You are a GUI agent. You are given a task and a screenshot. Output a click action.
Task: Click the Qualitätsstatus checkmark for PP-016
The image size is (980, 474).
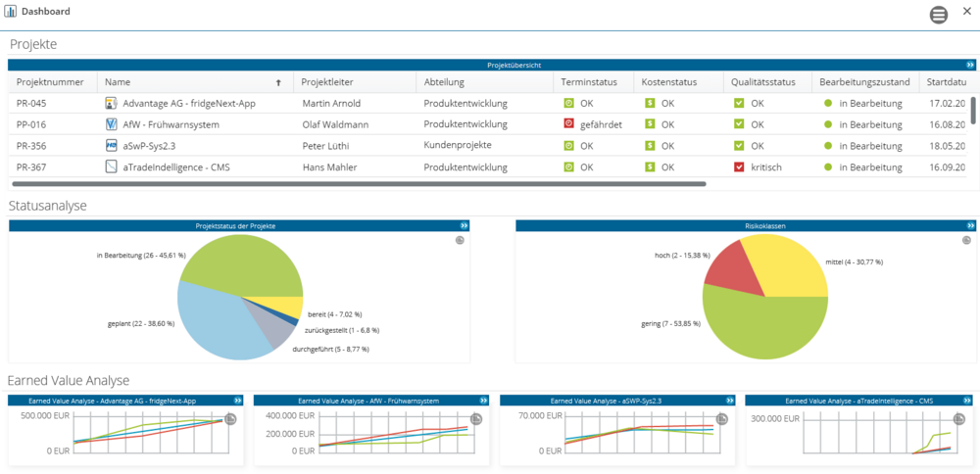[x=740, y=124]
